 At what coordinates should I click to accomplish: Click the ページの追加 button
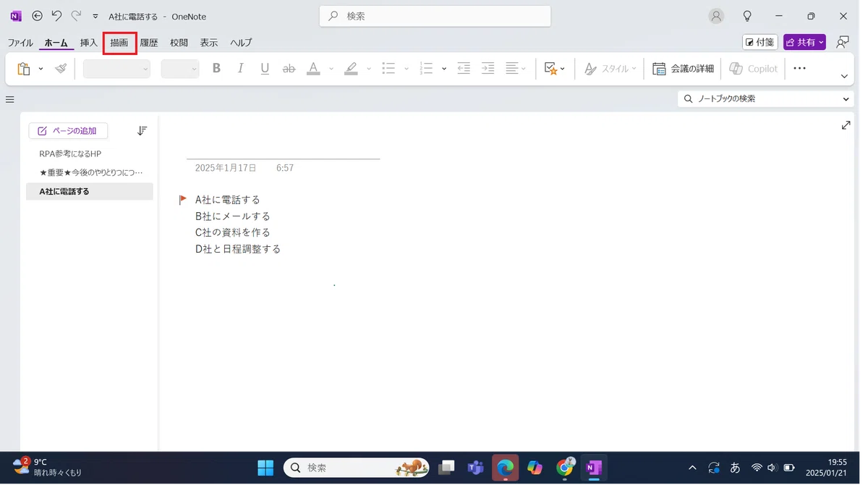68,131
